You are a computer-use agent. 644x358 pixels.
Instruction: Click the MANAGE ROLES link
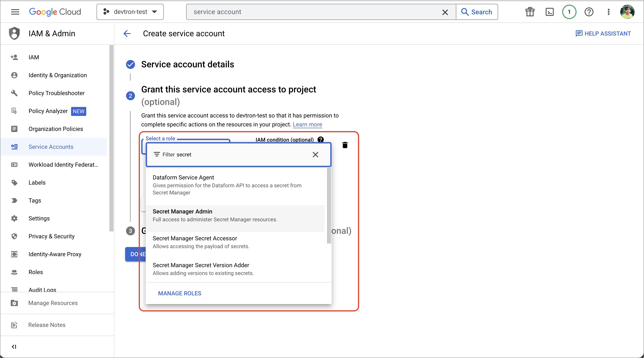pyautogui.click(x=179, y=293)
